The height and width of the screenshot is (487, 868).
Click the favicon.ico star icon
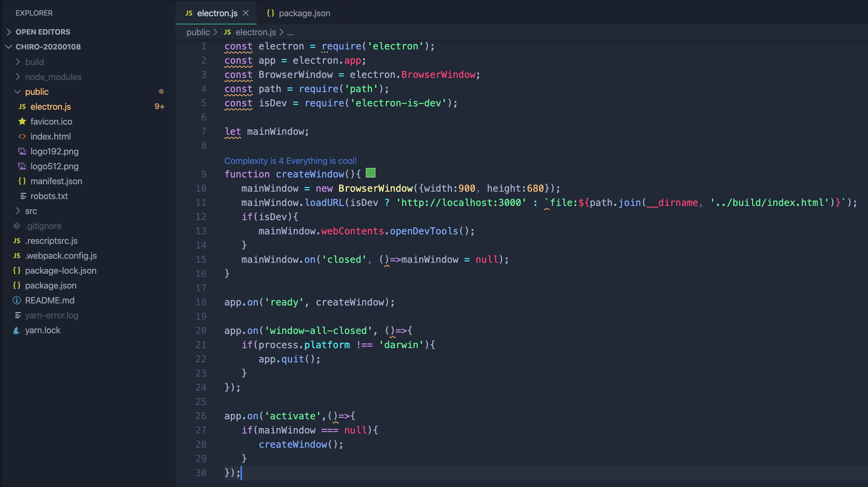click(x=22, y=121)
